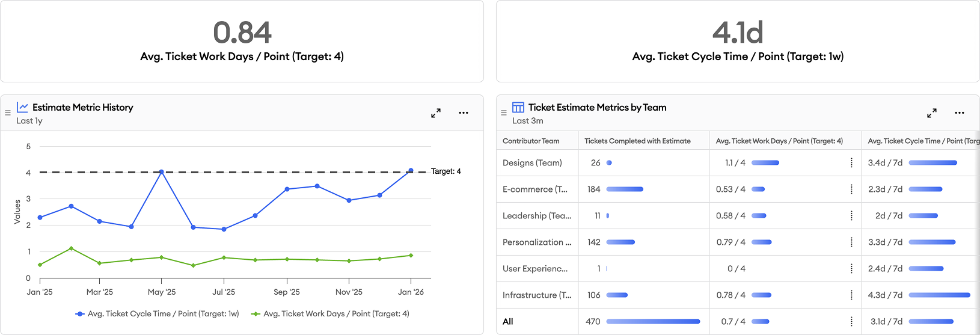Screen dimensions: 980x335
Task: Click the line chart icon beside Estimate Metric History
Action: pyautogui.click(x=22, y=107)
